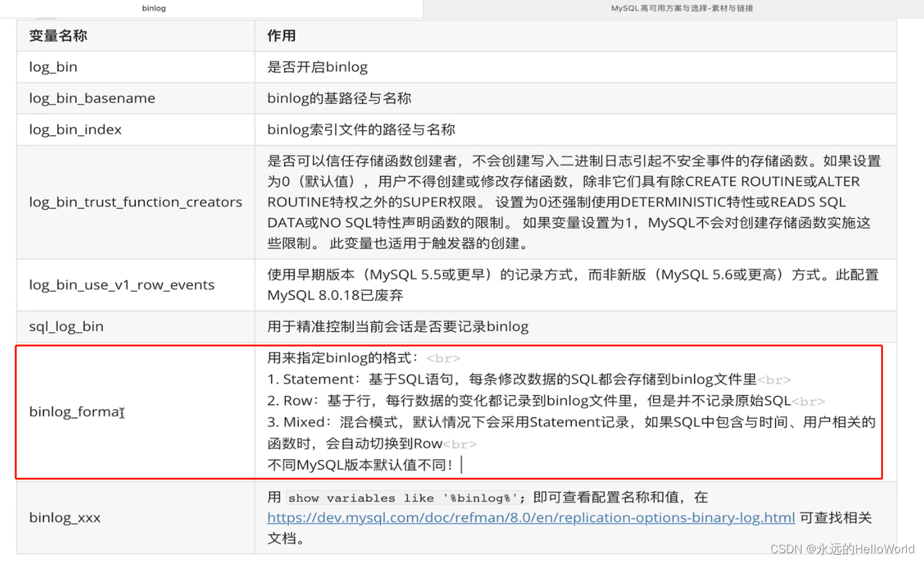Click the log_bin variable cell
This screenshot has height=561, width=924.
[136, 67]
